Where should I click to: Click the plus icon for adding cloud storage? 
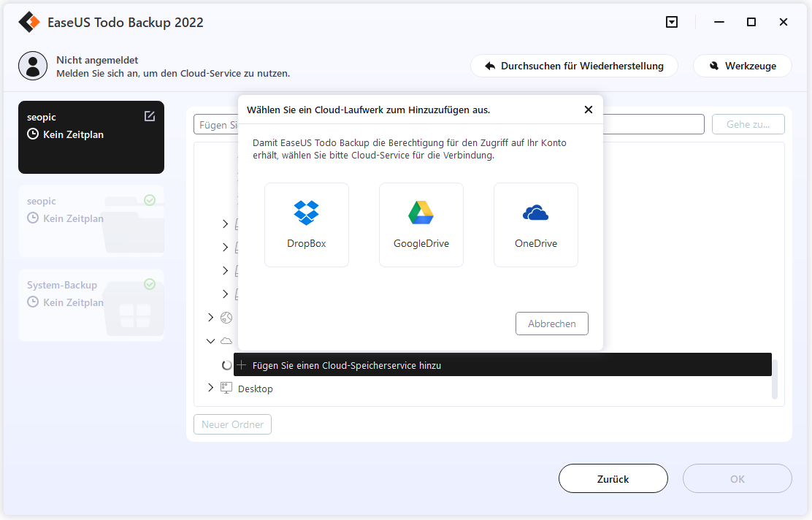tap(241, 365)
